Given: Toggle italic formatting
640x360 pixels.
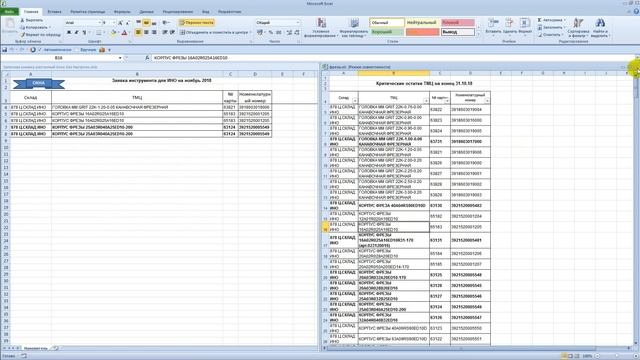Looking at the screenshot, I should coord(76,33).
